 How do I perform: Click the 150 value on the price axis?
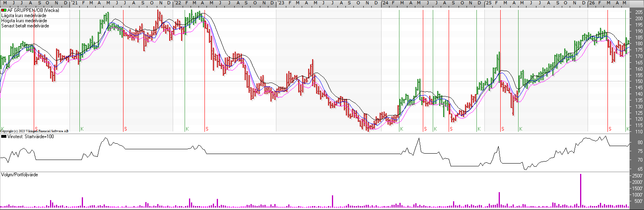[639, 81]
